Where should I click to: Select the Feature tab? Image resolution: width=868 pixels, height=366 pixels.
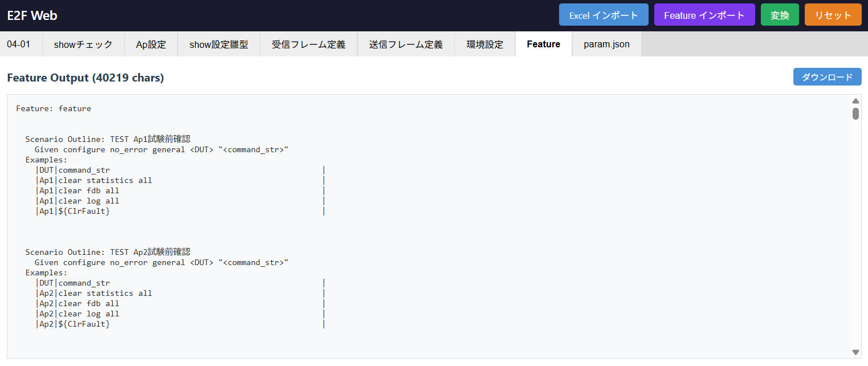point(543,44)
